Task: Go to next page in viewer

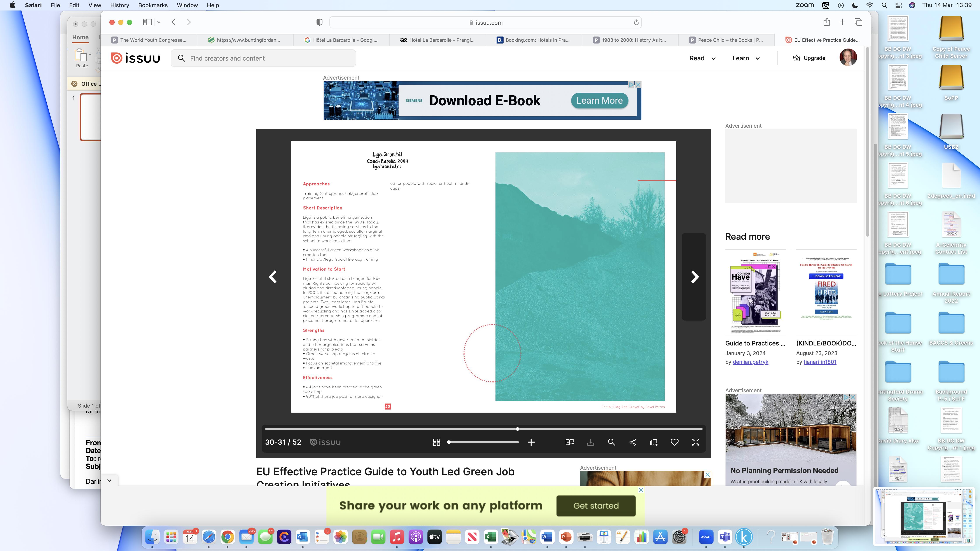Action: (694, 277)
